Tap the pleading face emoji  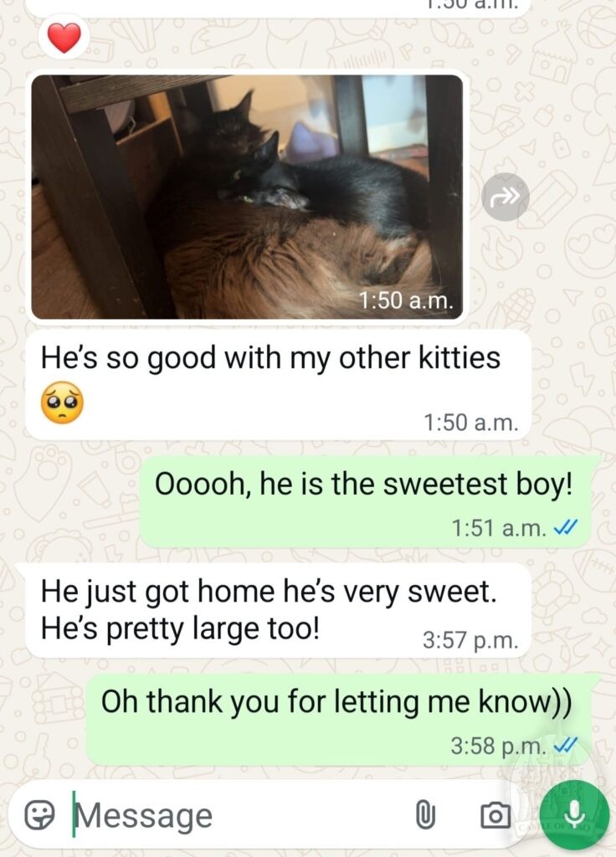[63, 403]
